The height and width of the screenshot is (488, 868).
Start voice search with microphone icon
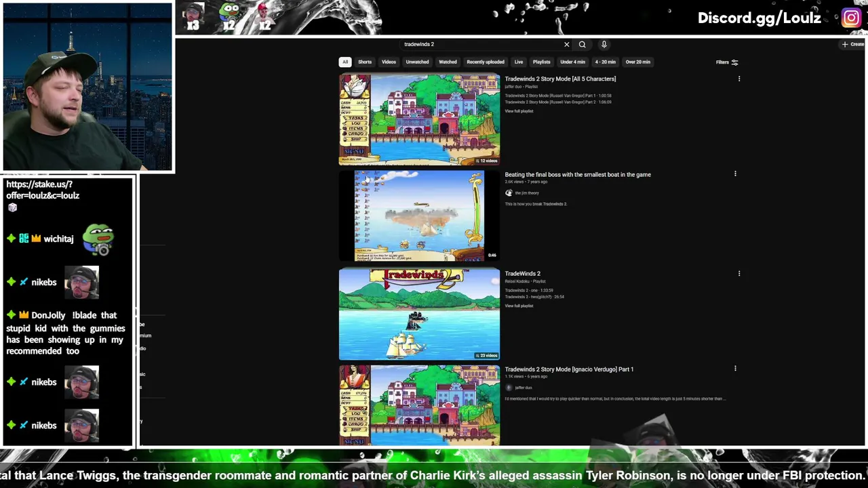point(604,45)
